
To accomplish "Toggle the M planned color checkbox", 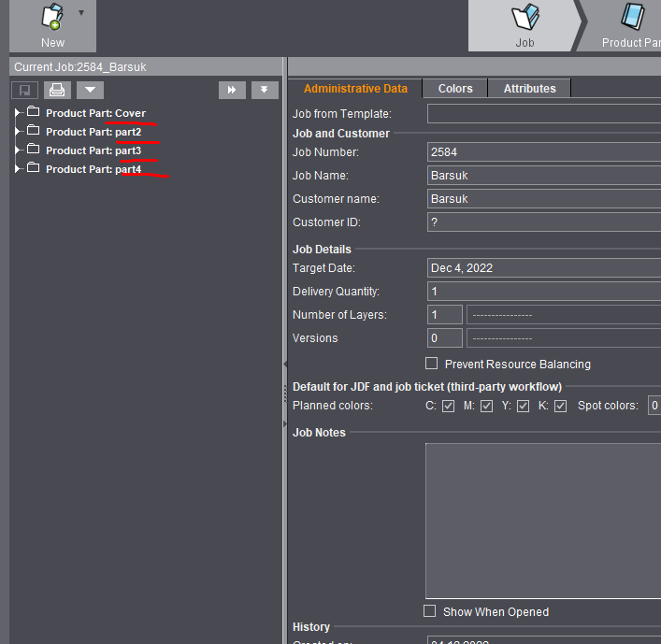I will (x=486, y=406).
